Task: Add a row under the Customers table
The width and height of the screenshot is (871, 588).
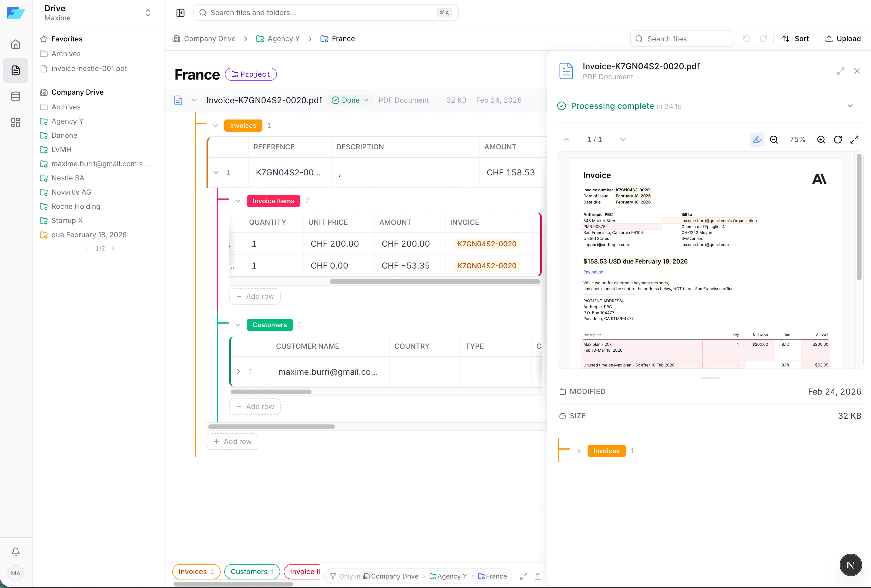Action: click(254, 406)
